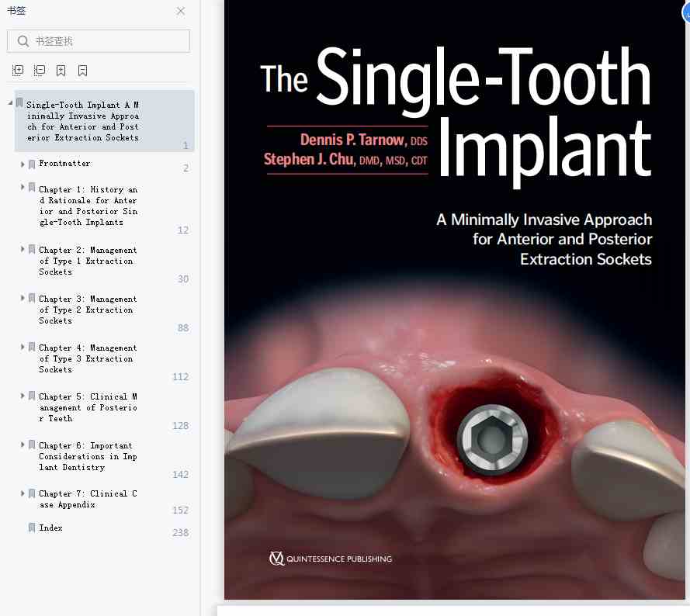The image size is (690, 616).
Task: Go to Chapter 1: History and Rationale
Action: (x=88, y=206)
